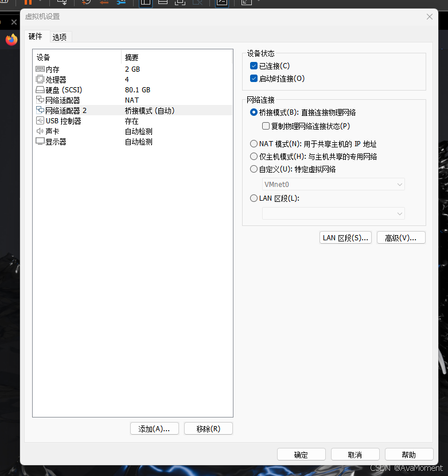The height and width of the screenshot is (476, 448).
Task: Select NAT 模式(N) radio button
Action: (x=254, y=143)
